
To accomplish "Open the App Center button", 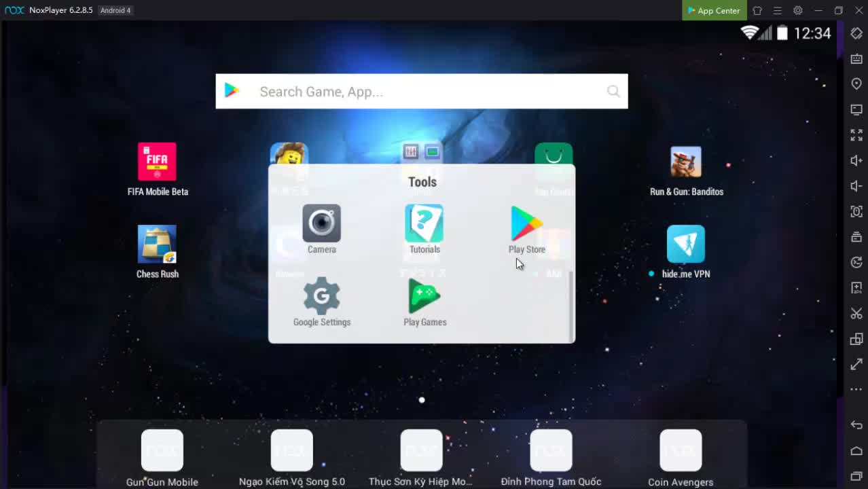I will (x=714, y=10).
